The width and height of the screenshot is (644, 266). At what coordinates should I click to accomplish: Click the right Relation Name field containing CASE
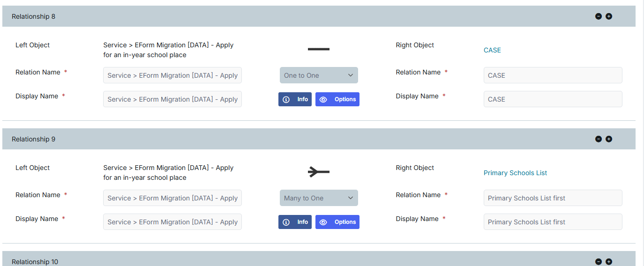coord(553,75)
